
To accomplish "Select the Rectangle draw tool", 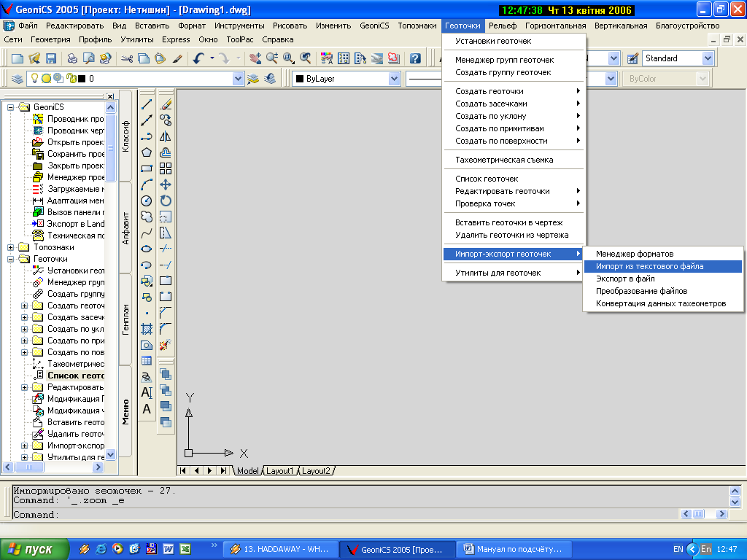I will pyautogui.click(x=147, y=168).
